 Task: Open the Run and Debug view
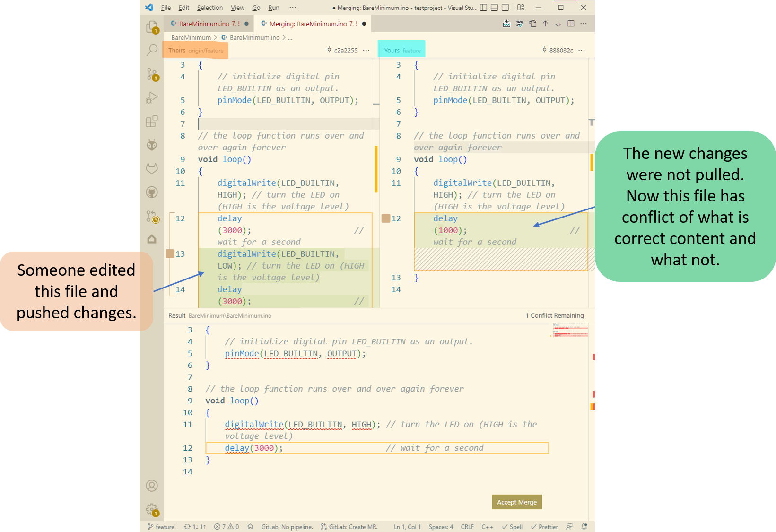[x=152, y=98]
